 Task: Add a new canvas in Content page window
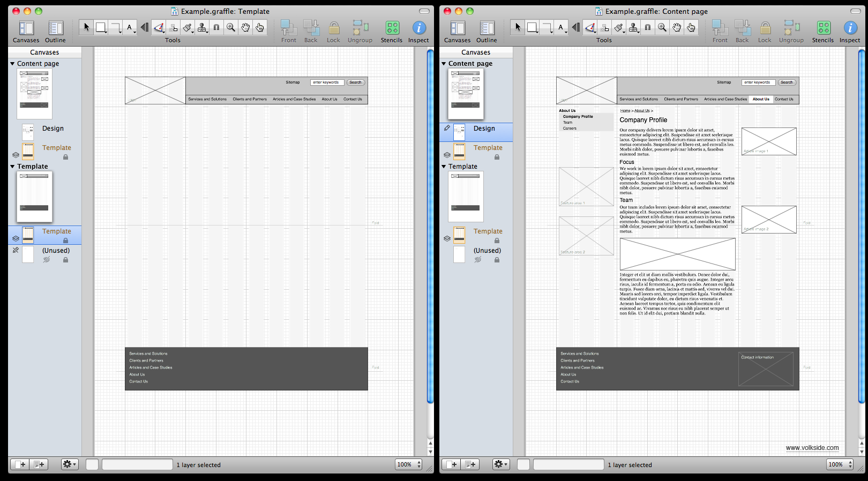(451, 464)
